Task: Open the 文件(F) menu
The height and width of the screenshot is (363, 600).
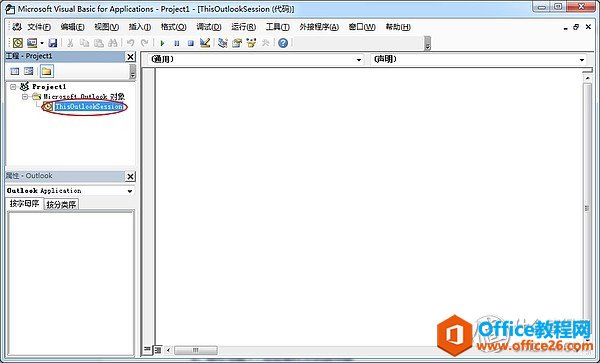Action: tap(39, 27)
